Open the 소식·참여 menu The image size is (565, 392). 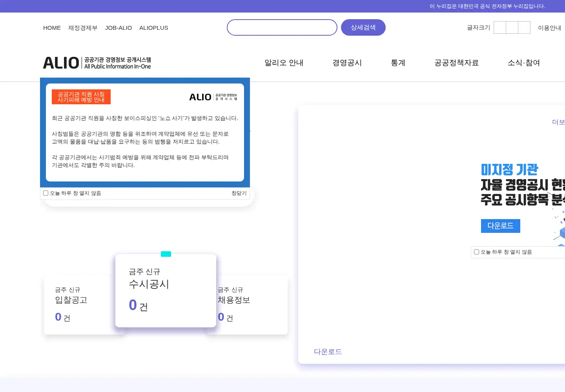[524, 63]
